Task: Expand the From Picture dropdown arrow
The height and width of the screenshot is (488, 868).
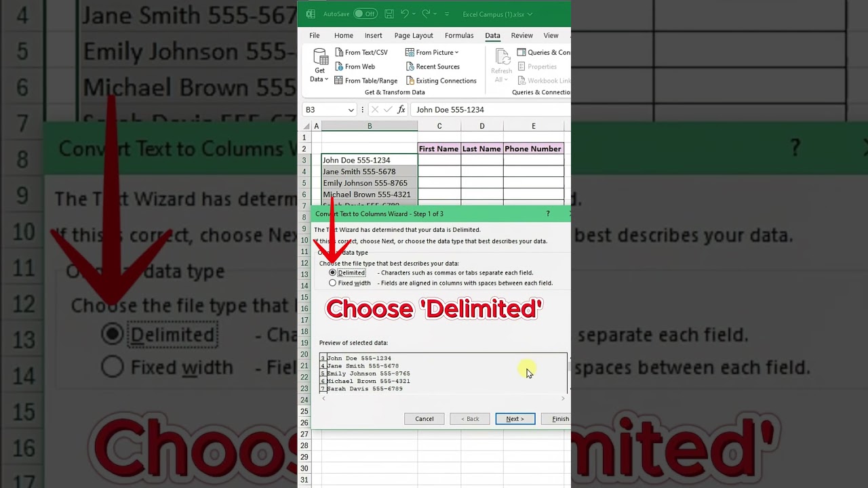Action: pos(456,52)
